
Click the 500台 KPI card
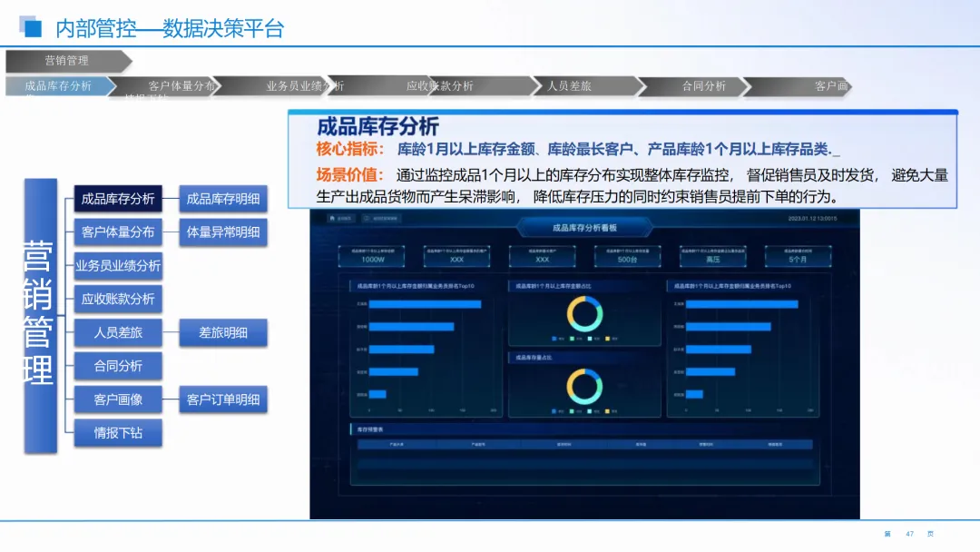(628, 256)
